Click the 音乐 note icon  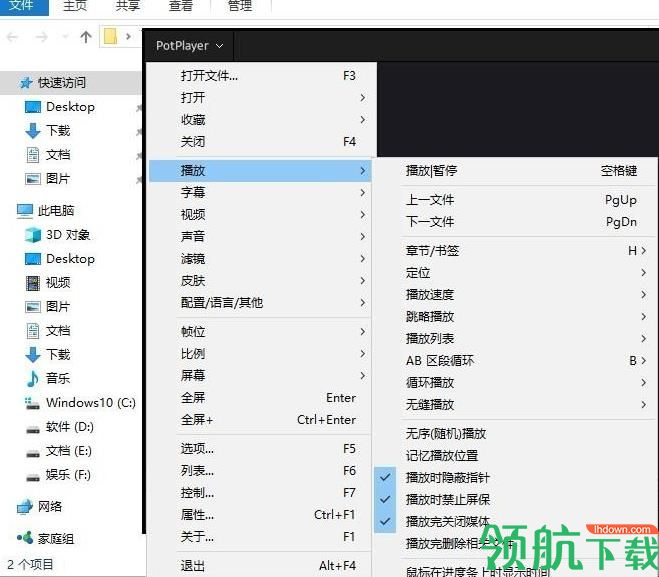(33, 379)
